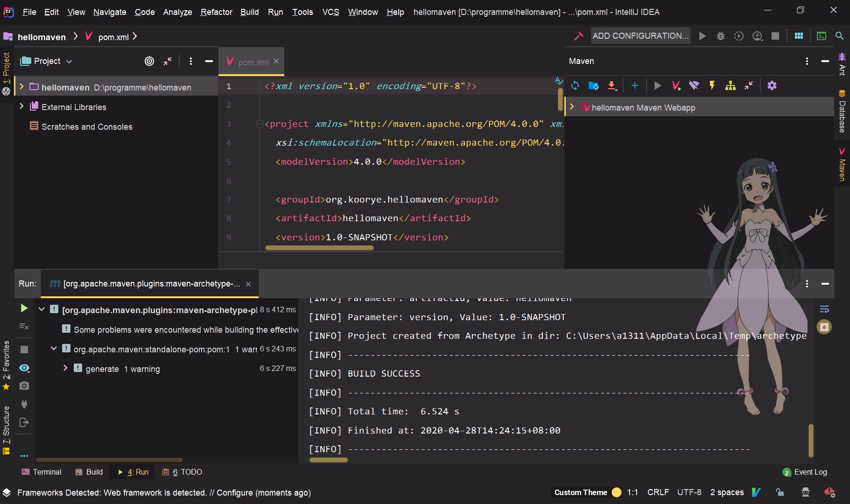Run the configuration with the play icon
Screen dimensions: 850x504
702,36
